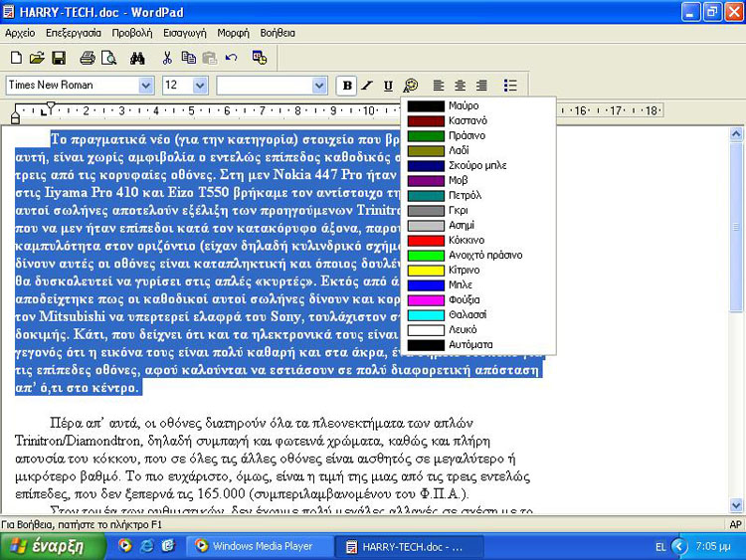Toggle Italic formatting button

[x=367, y=86]
